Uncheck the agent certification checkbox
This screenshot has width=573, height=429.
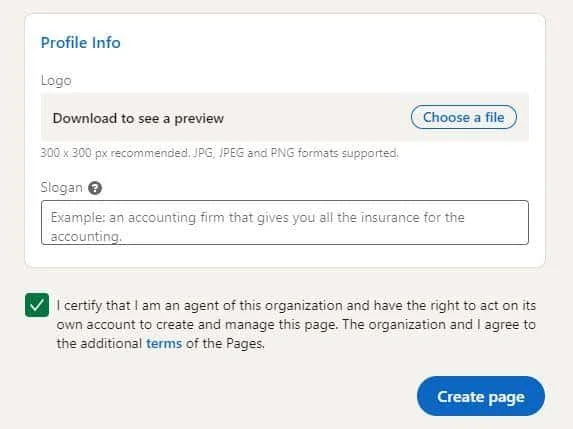[37, 305]
